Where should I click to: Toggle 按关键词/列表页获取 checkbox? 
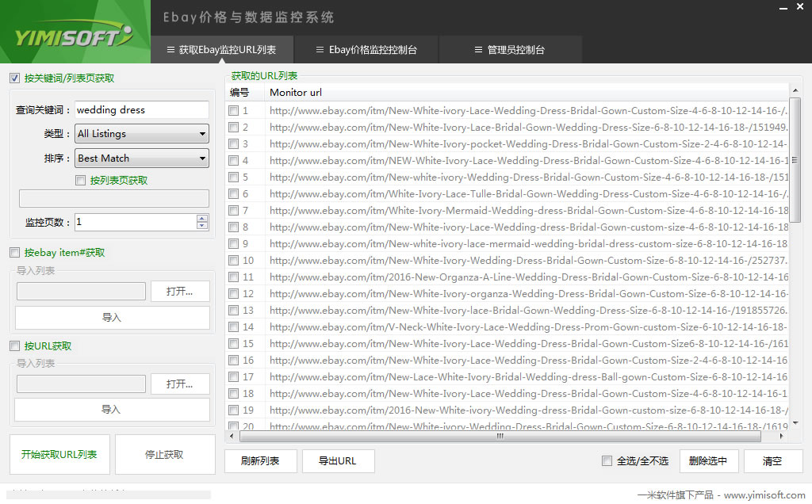(14, 78)
